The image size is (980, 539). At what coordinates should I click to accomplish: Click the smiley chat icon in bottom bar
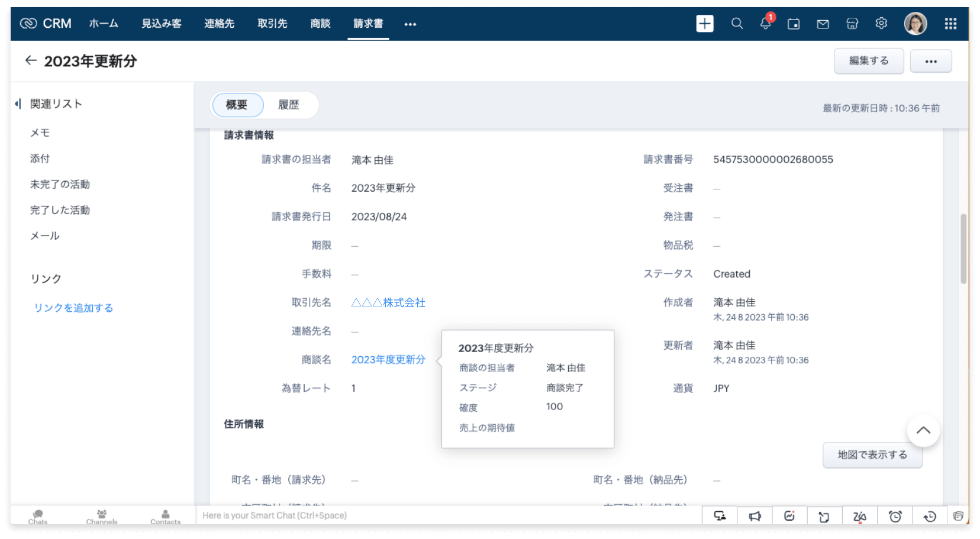point(789,516)
